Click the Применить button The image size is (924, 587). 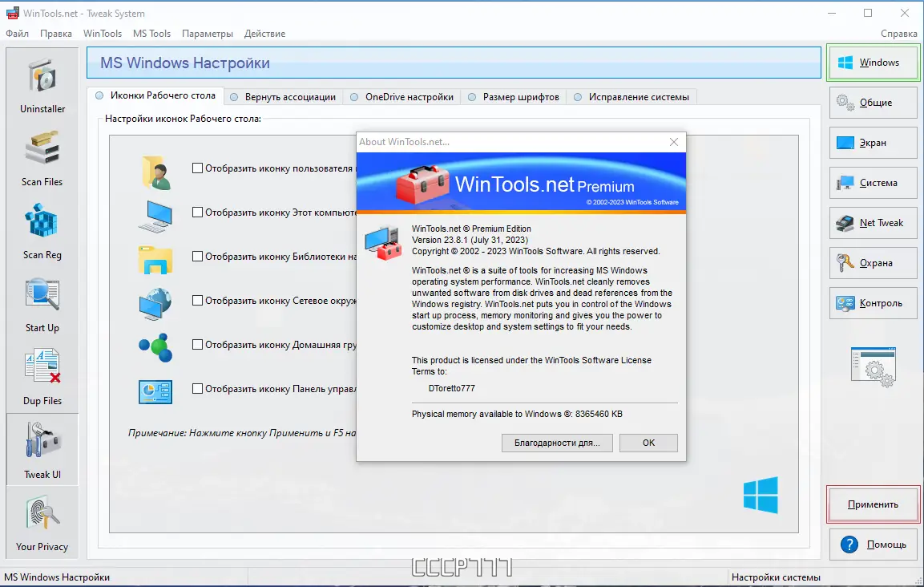tap(873, 504)
